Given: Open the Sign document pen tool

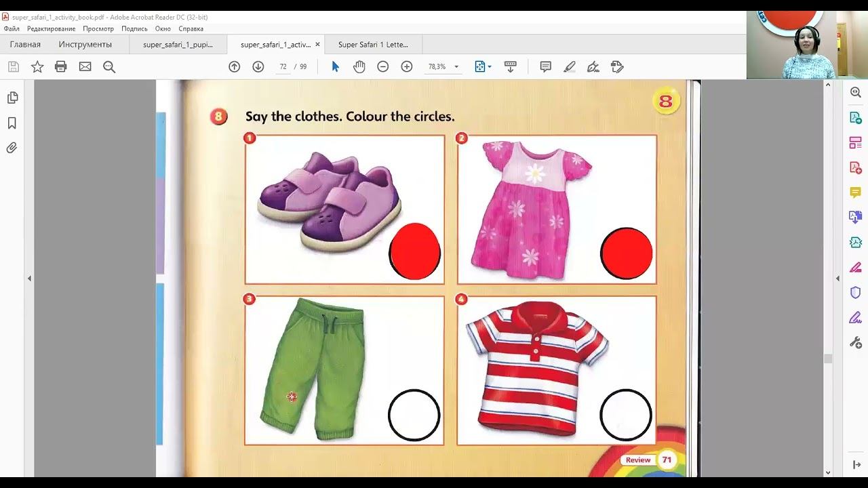Looking at the screenshot, I should (x=593, y=66).
